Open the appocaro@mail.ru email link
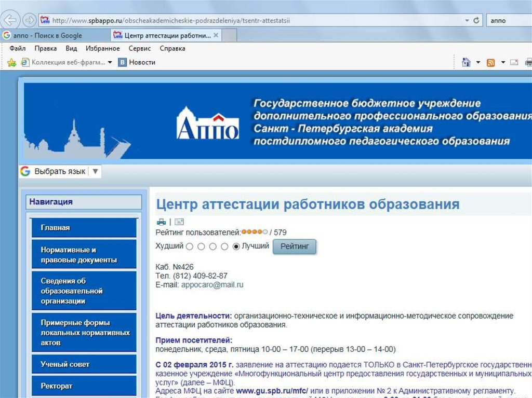 (x=212, y=285)
